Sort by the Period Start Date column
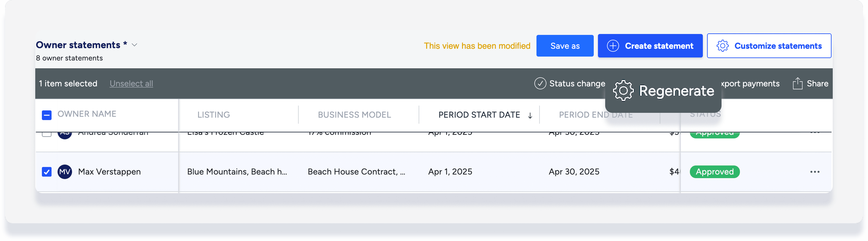 (479, 115)
